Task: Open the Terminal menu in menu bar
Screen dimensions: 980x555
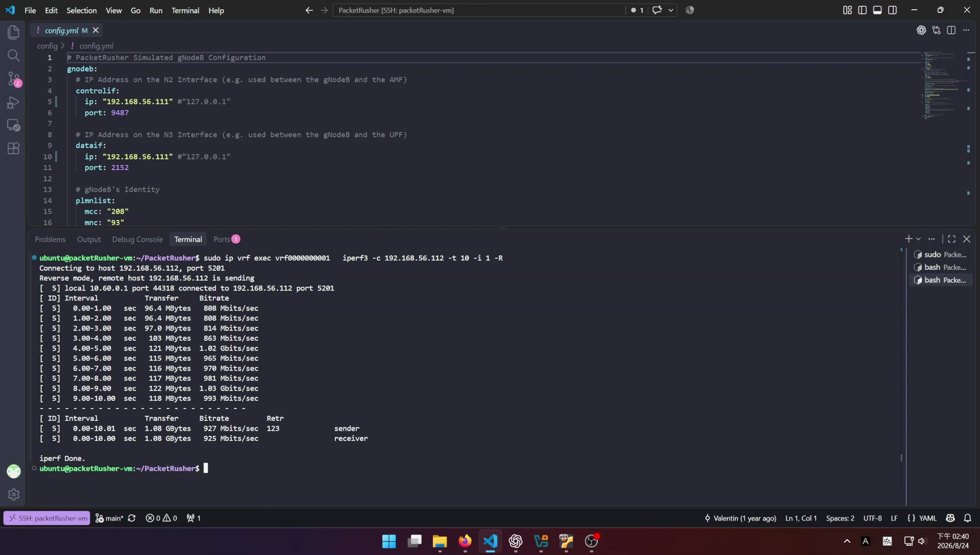Action: coord(185,10)
